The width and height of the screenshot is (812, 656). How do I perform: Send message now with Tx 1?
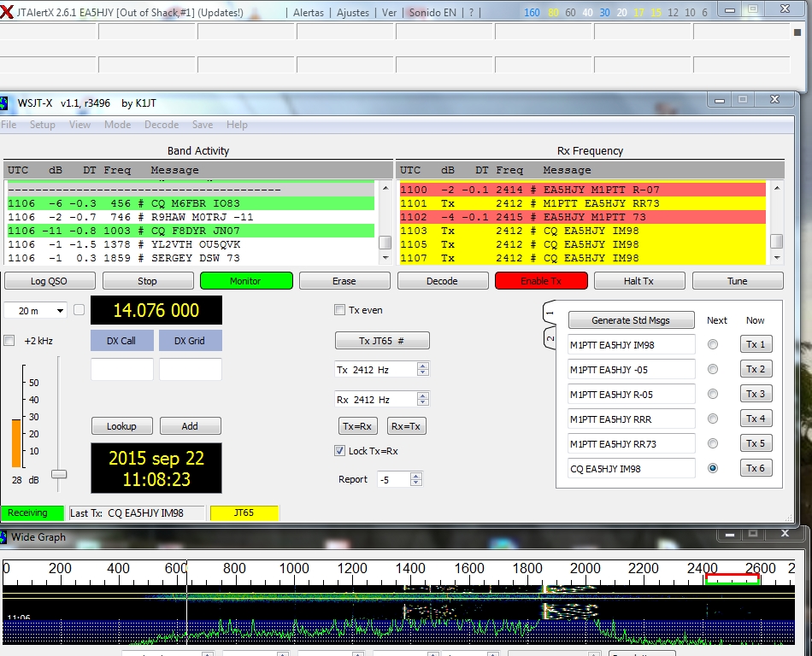(756, 344)
